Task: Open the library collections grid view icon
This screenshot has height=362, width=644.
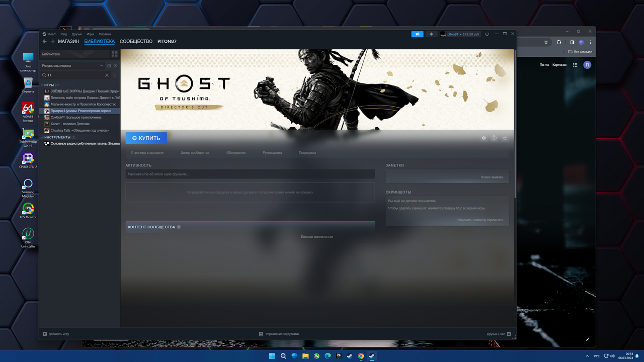Action: point(115,54)
